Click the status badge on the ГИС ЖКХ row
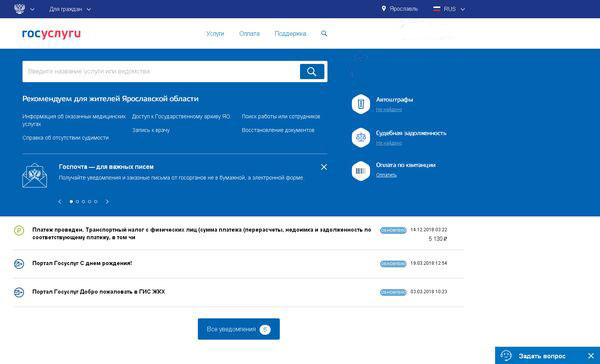The height and width of the screenshot is (364, 600). [x=393, y=292]
